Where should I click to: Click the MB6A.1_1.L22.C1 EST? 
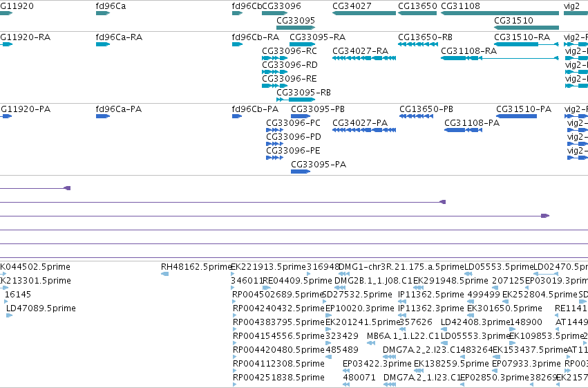(371, 343)
